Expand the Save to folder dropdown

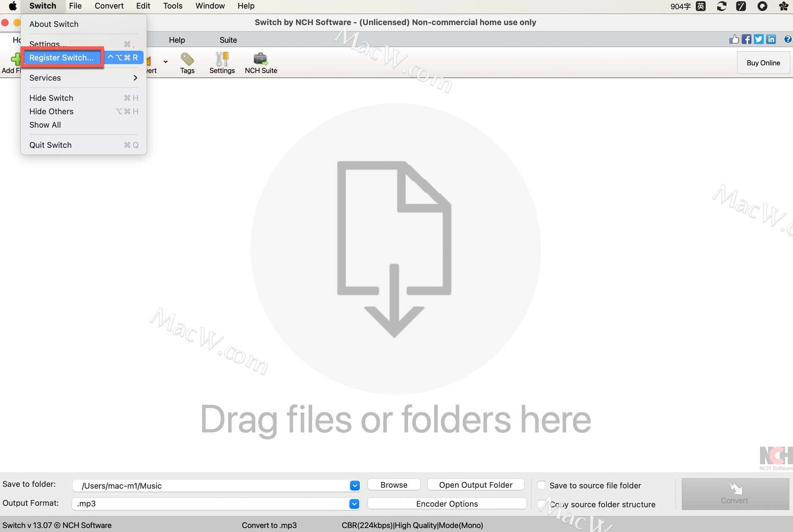click(354, 486)
